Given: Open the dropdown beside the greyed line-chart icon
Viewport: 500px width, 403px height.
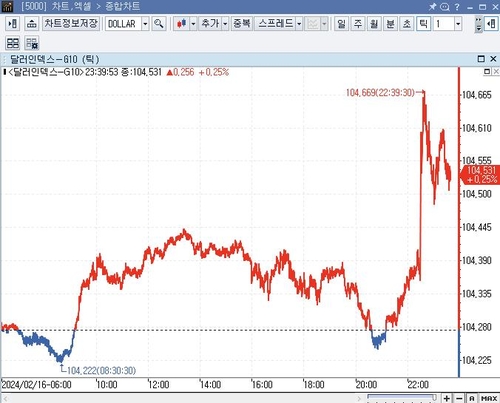Looking at the screenshot, I should [324, 24].
